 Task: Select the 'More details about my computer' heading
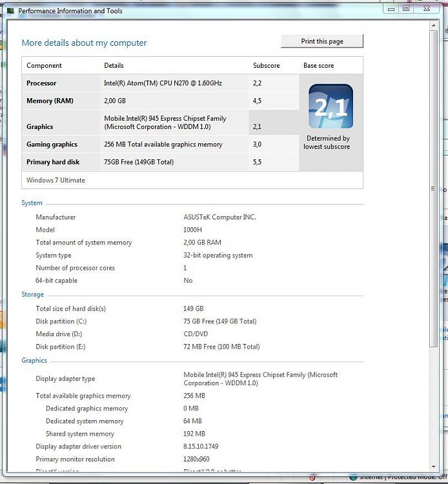85,43
